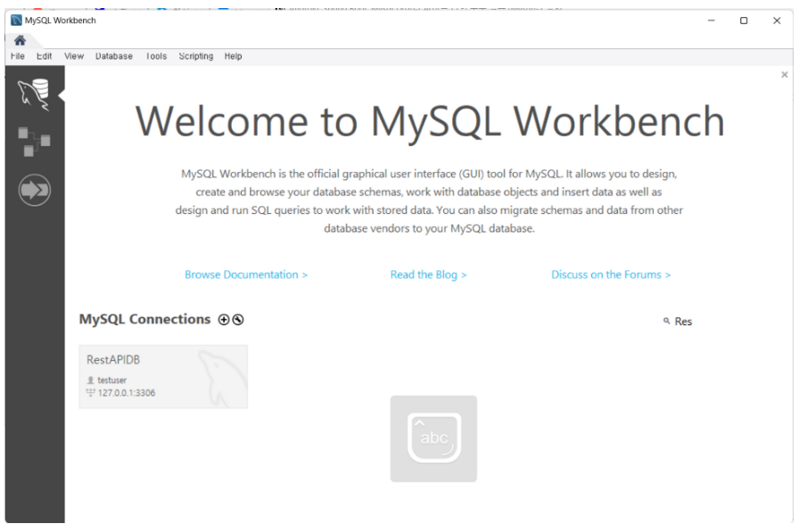Click the testuser label on the connection
807x532 pixels.
(111, 381)
